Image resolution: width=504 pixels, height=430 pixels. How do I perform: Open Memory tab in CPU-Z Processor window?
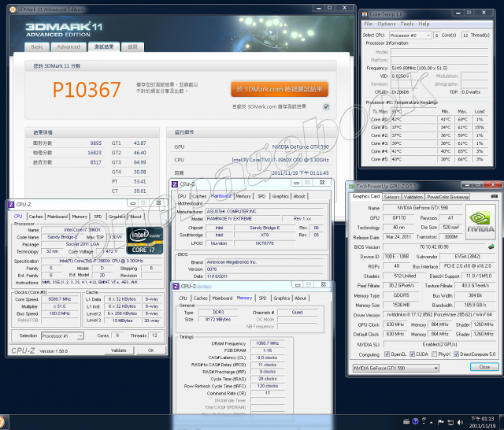tap(80, 217)
